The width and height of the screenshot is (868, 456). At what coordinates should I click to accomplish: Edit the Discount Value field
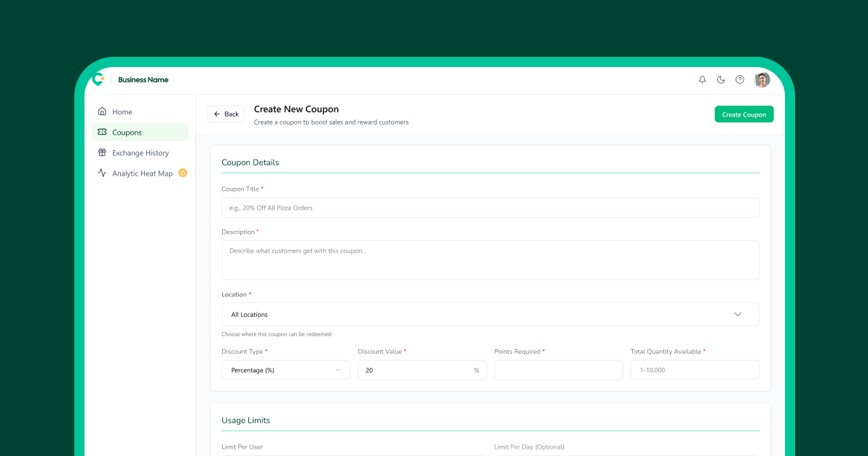(422, 370)
